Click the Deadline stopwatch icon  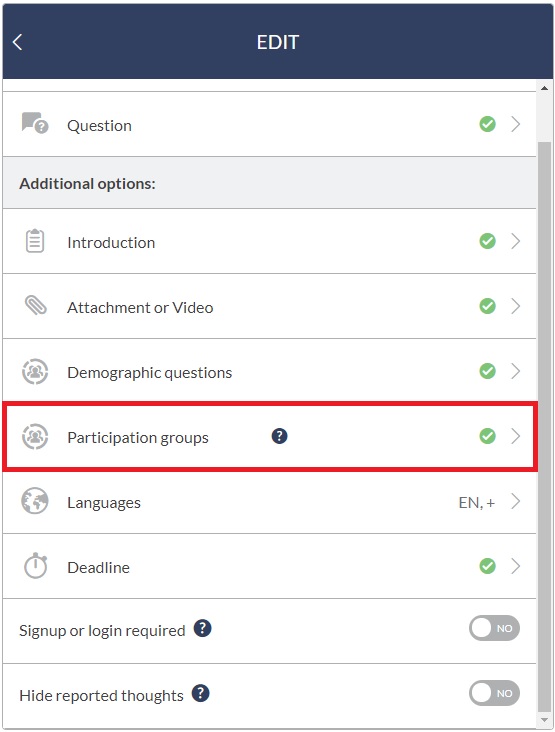point(35,566)
